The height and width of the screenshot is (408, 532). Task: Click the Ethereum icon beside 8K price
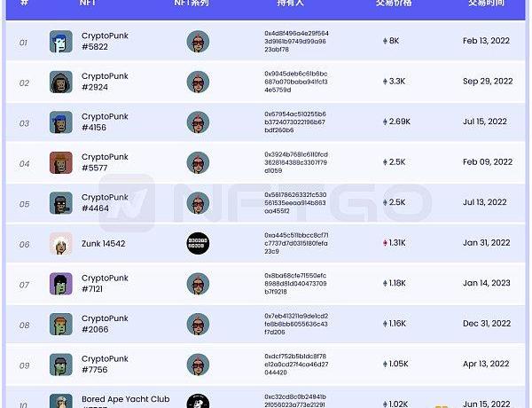click(x=384, y=42)
